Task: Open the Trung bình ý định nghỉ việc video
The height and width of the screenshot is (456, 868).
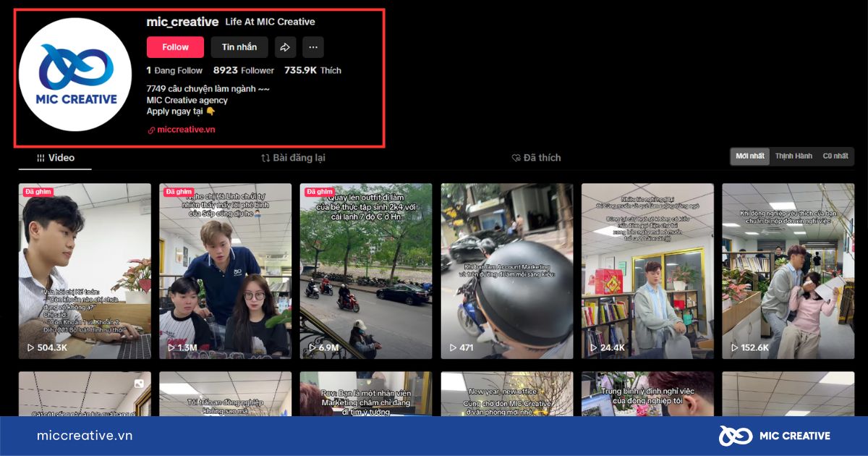Action: (x=647, y=394)
